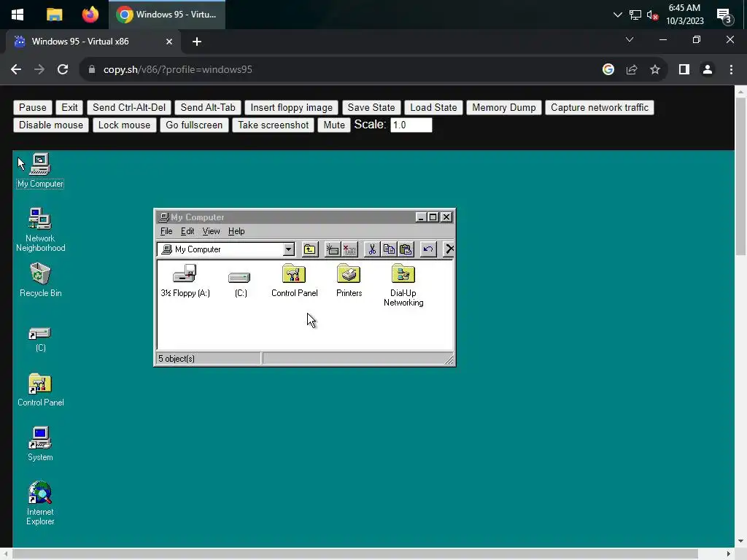The image size is (747, 560).
Task: Toggle the browser side panel icon
Action: tap(684, 69)
